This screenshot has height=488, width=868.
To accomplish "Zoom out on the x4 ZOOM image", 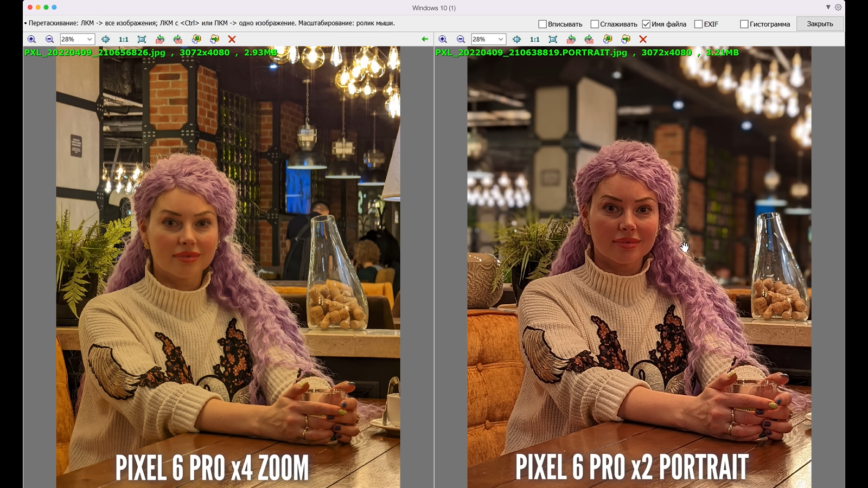I will (x=49, y=39).
